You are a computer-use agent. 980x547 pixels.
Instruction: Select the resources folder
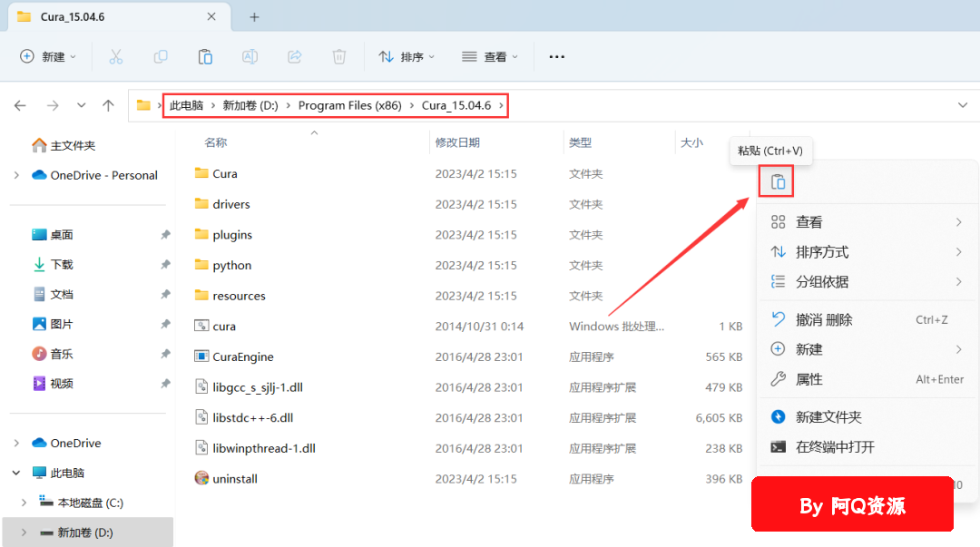[230, 296]
